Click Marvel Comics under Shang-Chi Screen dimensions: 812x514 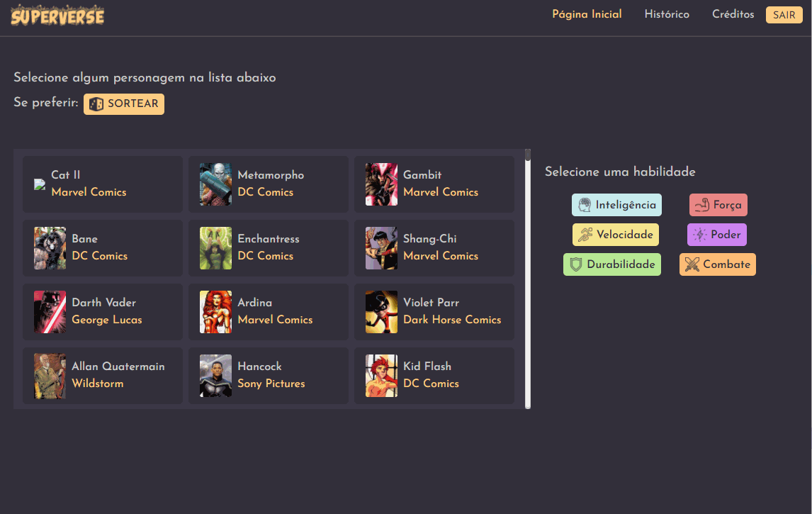(x=441, y=256)
